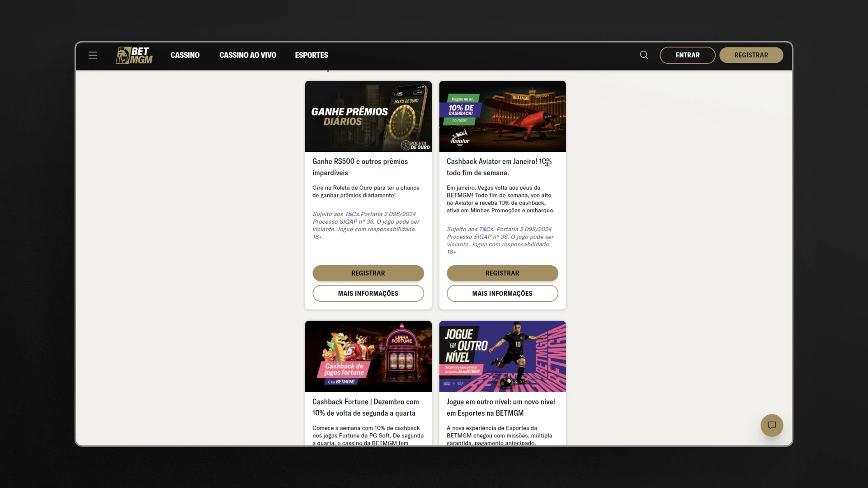Go to the CASSINO menu
This screenshot has width=868, height=488.
(x=185, y=55)
